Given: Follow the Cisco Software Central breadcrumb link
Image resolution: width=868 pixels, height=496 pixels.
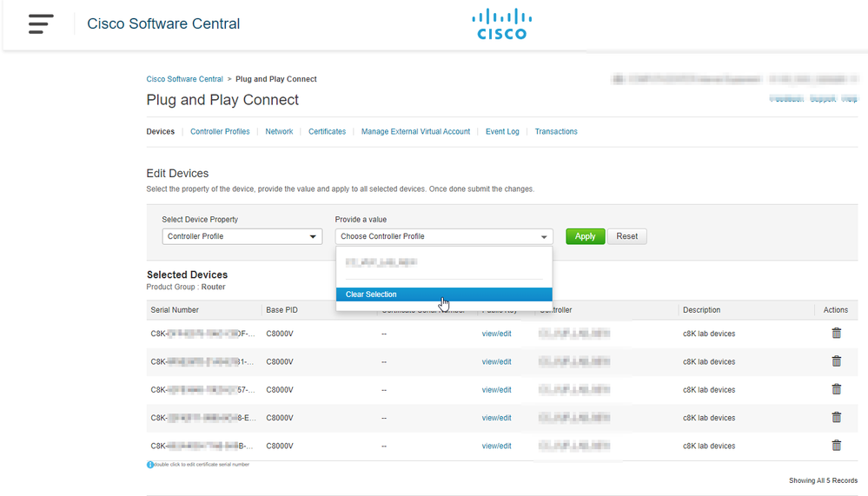Looking at the screenshot, I should coord(184,79).
